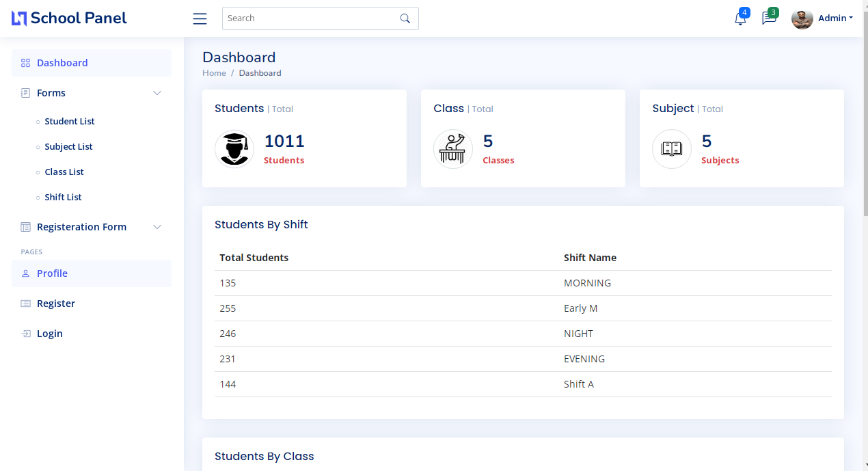Click the classroom teacher icon
The image size is (868, 471).
(453, 149)
